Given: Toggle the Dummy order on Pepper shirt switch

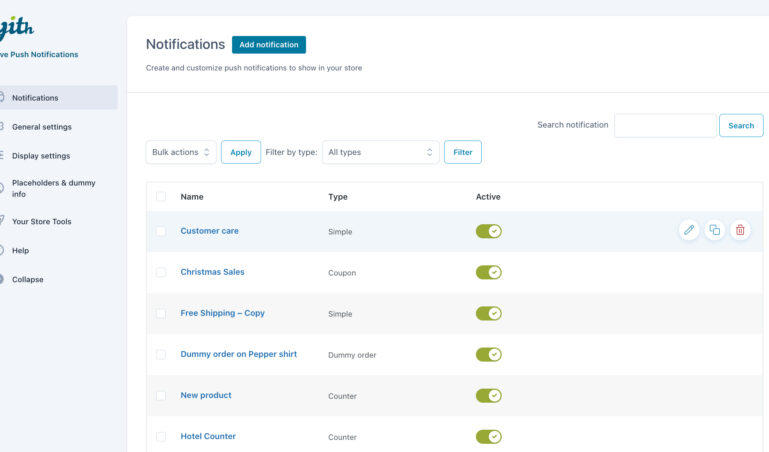Looking at the screenshot, I should [488, 354].
